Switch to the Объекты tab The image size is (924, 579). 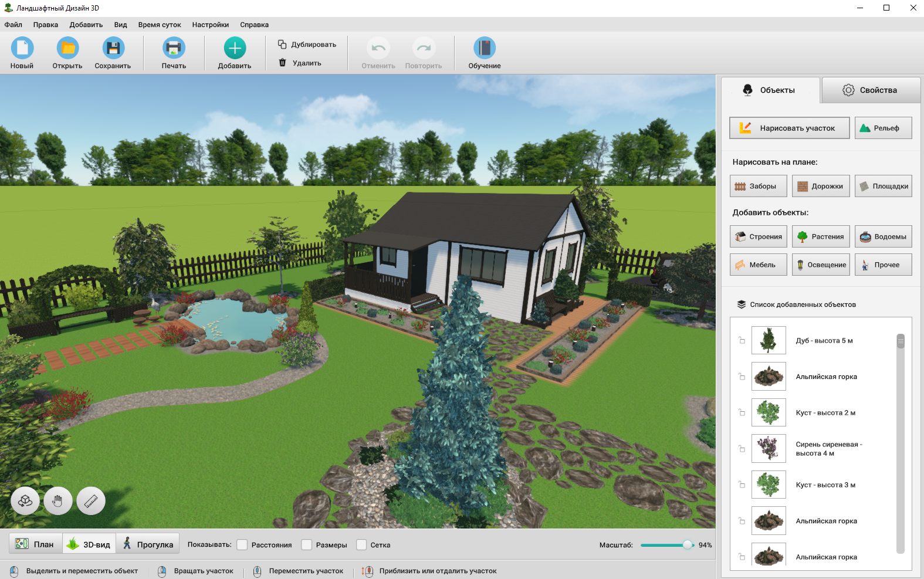pyautogui.click(x=770, y=90)
